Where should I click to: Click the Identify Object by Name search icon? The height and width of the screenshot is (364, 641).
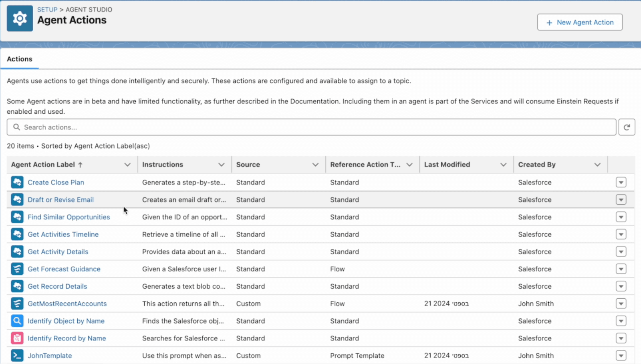pos(17,321)
